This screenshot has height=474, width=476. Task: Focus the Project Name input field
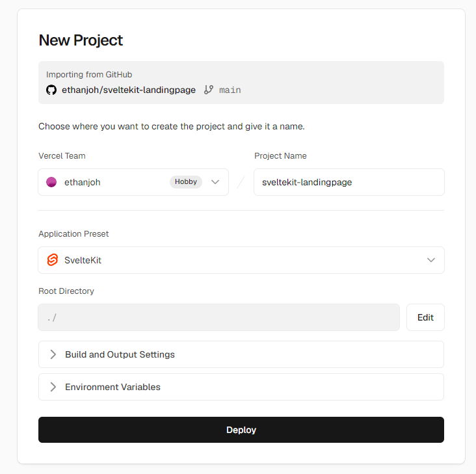(349, 182)
